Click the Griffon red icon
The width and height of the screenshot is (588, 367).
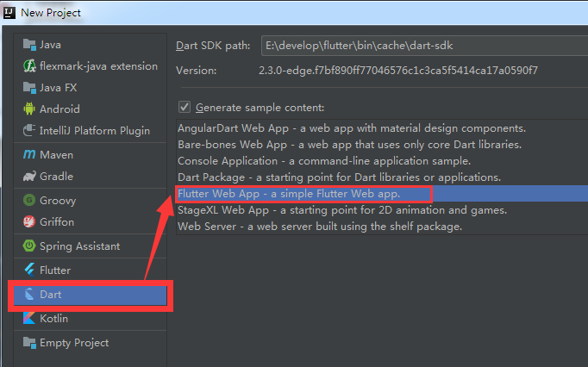click(x=29, y=221)
